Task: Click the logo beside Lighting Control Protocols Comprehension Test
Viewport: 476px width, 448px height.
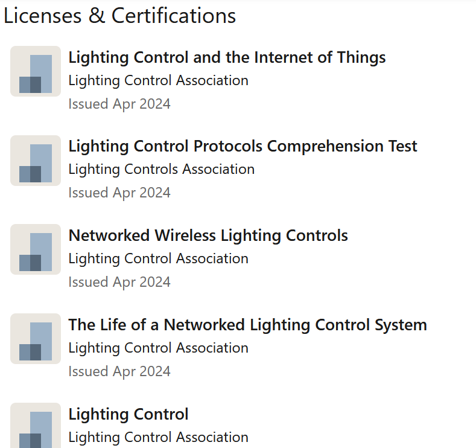Action: pos(36,161)
